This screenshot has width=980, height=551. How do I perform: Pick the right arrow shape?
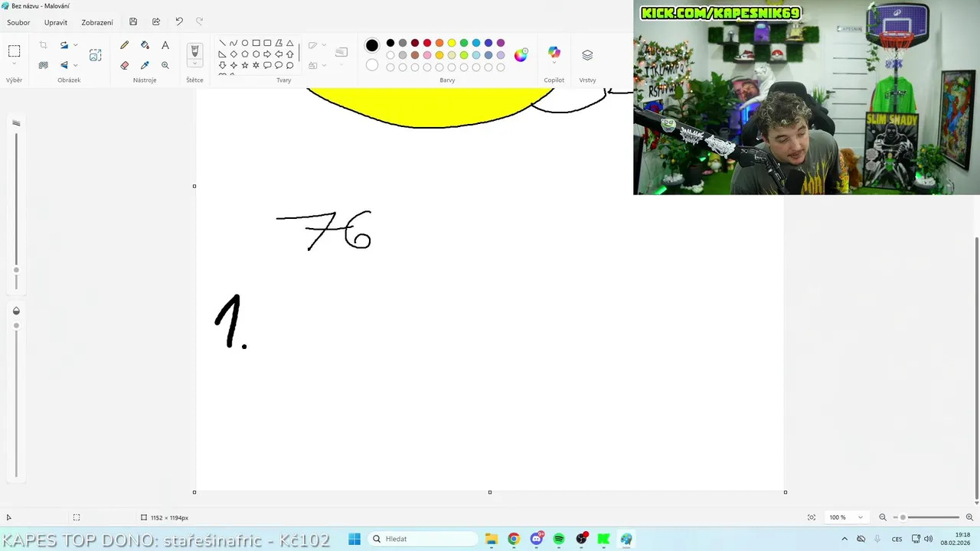(x=267, y=54)
